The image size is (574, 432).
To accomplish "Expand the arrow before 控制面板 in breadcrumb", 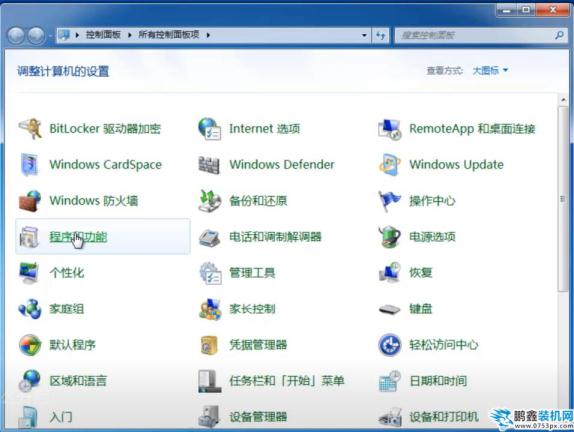I will (77, 35).
